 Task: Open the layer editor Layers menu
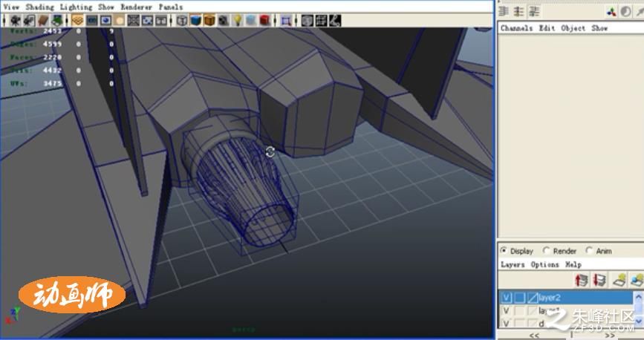tap(513, 264)
